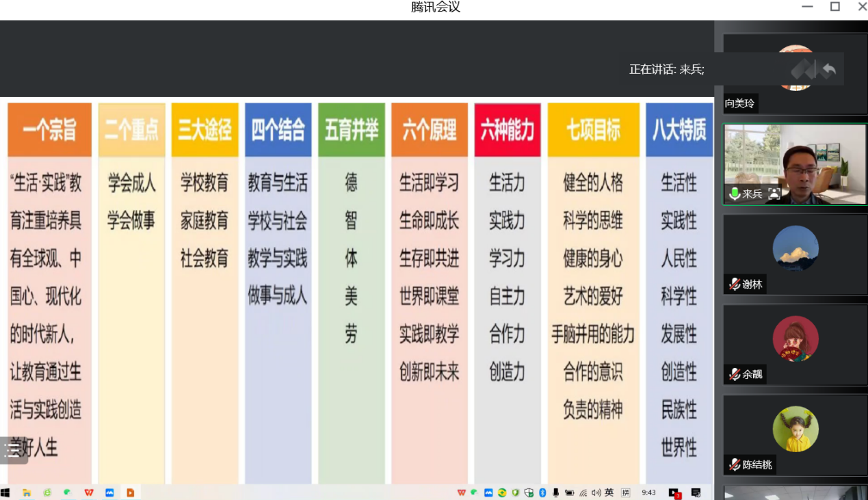
Task: Open the notification center icon in the taskbar
Action: [x=696, y=492]
